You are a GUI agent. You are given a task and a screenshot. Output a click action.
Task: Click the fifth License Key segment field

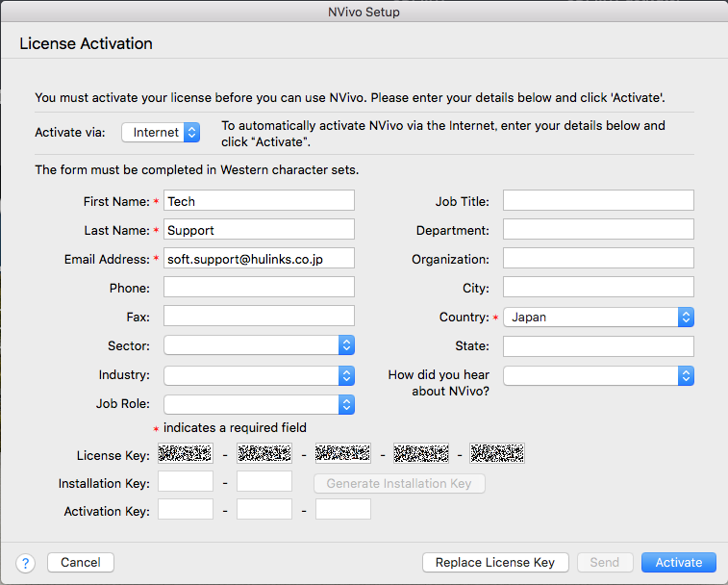[497, 453]
